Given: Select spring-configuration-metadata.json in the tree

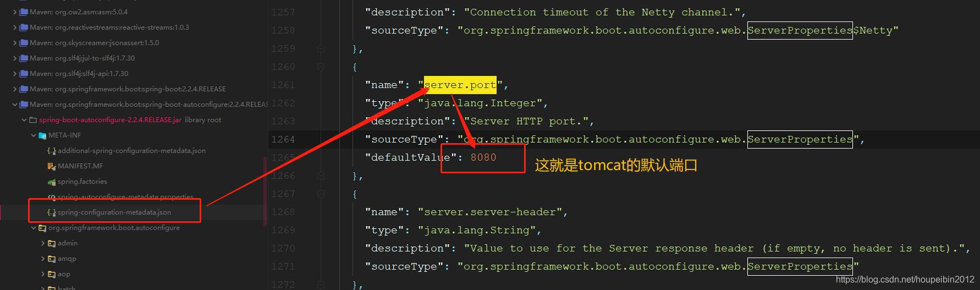Looking at the screenshot, I should [x=114, y=212].
